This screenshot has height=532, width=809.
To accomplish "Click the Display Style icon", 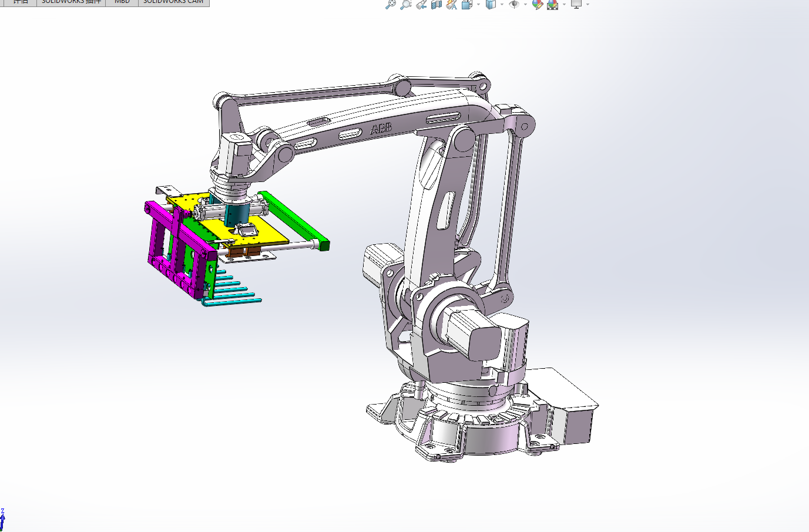I will [x=491, y=4].
